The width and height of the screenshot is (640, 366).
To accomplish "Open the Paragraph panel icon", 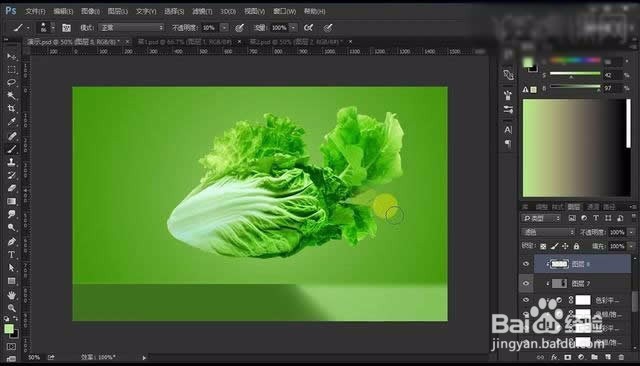I will point(508,143).
